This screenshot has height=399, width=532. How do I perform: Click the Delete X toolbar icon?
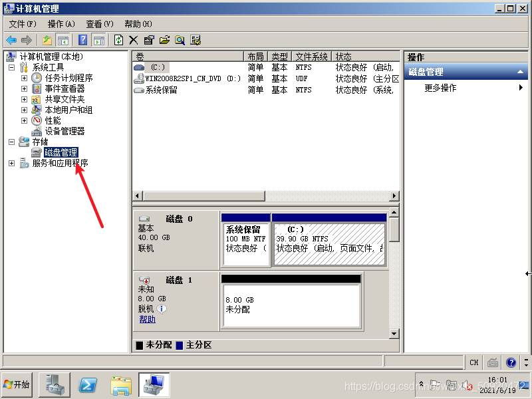134,41
